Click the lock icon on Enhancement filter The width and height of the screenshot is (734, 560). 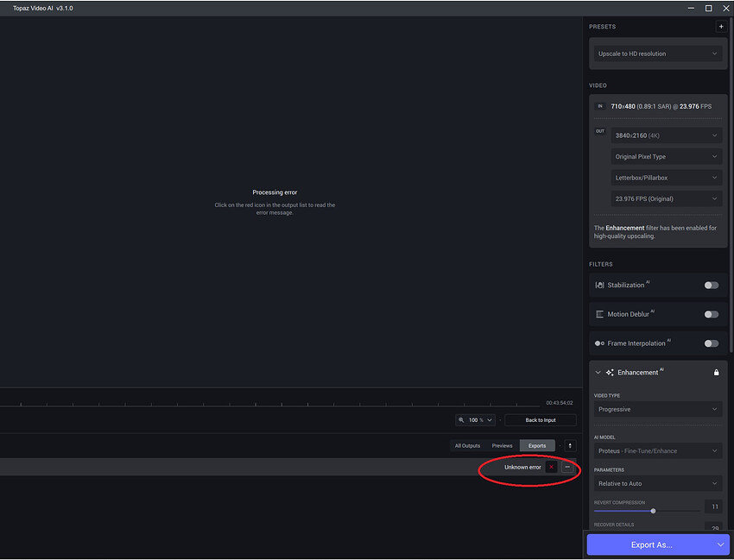point(716,373)
